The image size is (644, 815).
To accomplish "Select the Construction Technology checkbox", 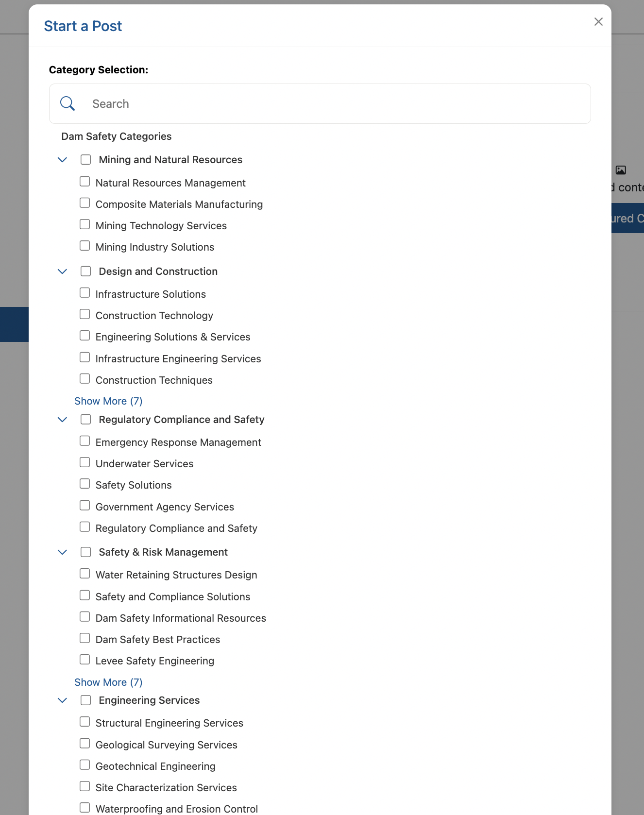I will pos(85,314).
